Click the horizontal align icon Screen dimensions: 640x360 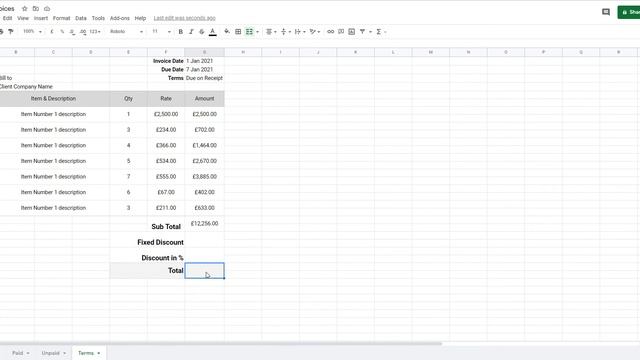[269, 31]
